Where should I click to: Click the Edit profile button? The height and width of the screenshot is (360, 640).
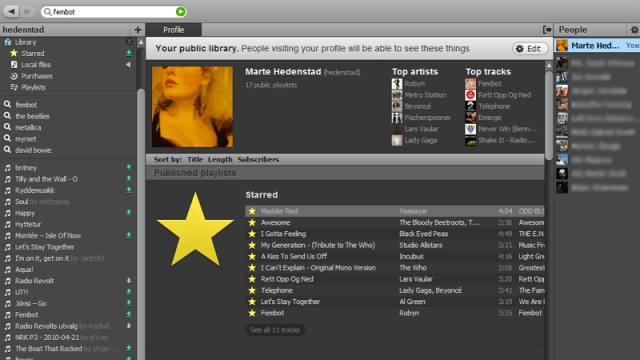click(x=530, y=49)
